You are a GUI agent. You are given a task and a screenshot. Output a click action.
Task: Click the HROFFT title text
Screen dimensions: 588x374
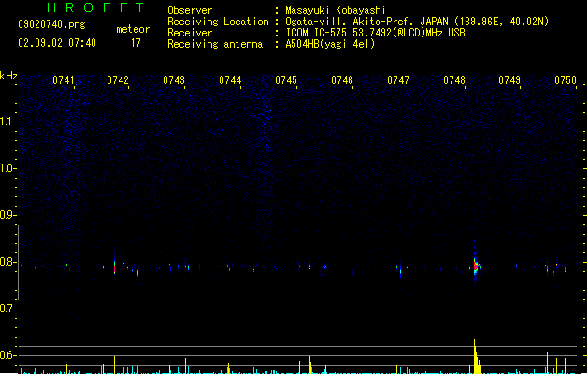(x=95, y=7)
